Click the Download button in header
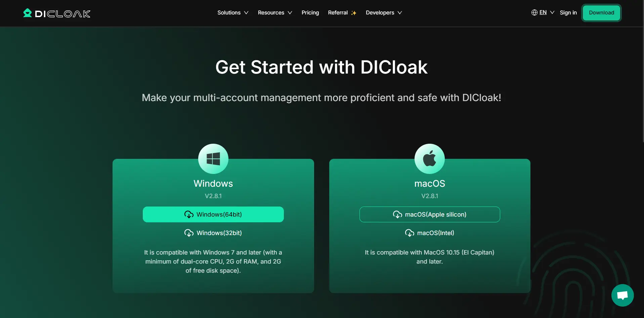Image resolution: width=644 pixels, height=318 pixels. tap(601, 13)
